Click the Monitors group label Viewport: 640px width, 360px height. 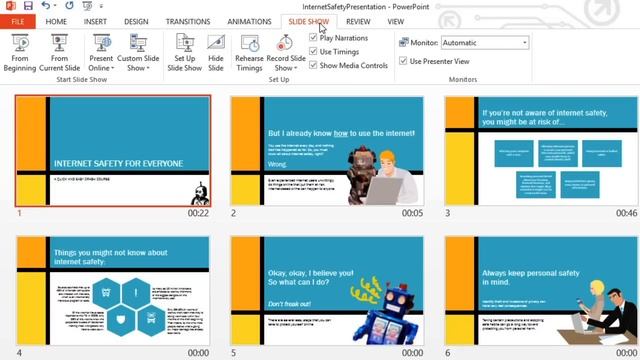point(462,80)
